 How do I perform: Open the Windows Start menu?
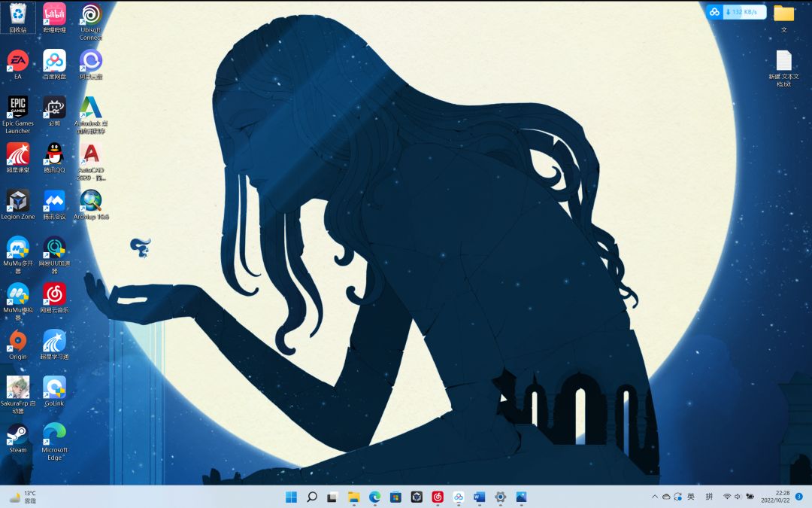(291, 497)
